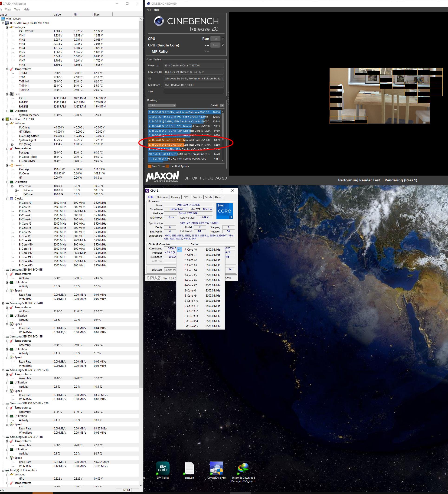The image size is (448, 494).
Task: Switch to the CPU tab in CPU-Z
Action: pos(150,197)
